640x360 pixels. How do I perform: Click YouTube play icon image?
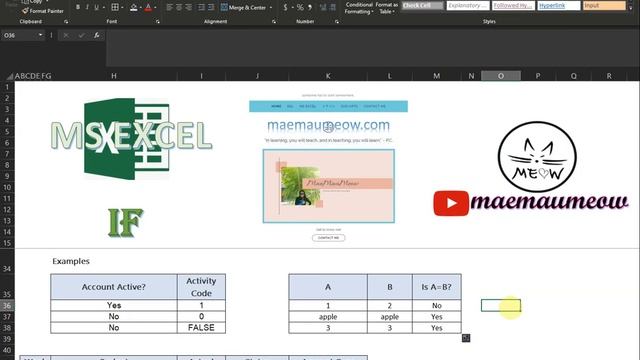point(451,203)
